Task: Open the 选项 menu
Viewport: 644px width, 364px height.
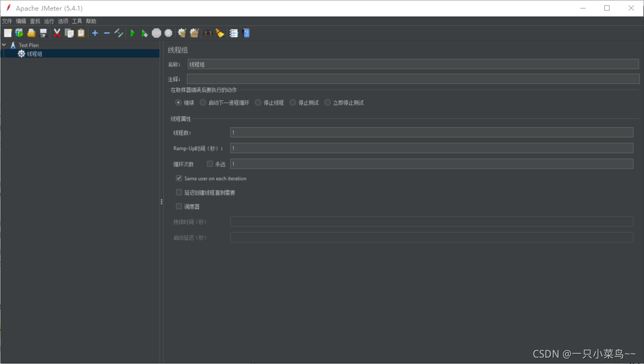Action: point(63,21)
